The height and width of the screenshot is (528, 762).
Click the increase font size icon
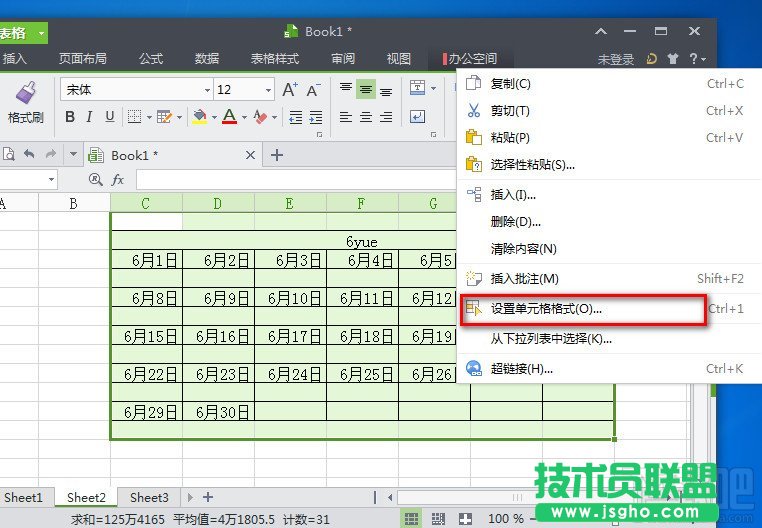[290, 89]
